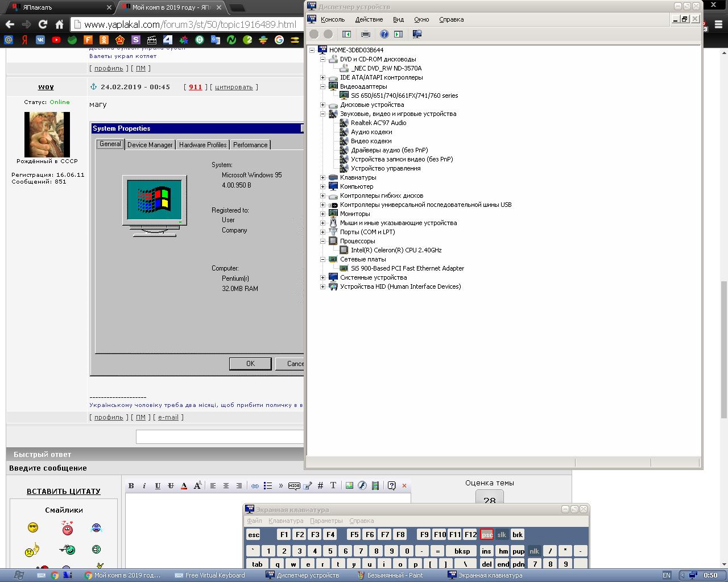Toggle the slk key on on-screen keyboard

(x=502, y=535)
